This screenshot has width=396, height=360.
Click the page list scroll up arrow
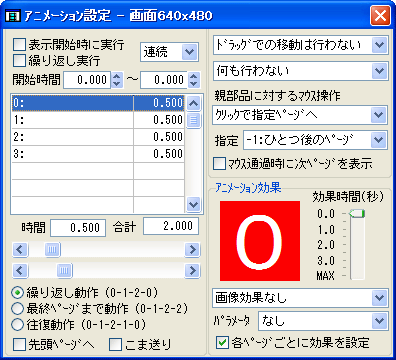tap(194, 103)
